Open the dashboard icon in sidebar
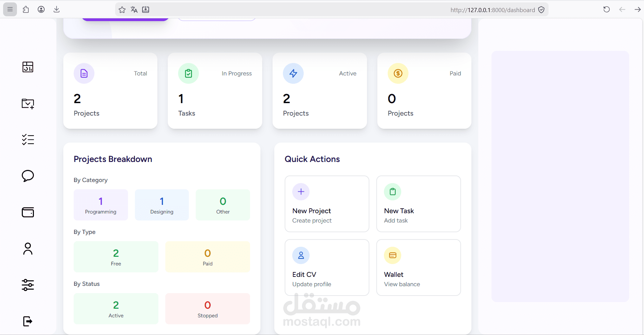 (x=28, y=67)
